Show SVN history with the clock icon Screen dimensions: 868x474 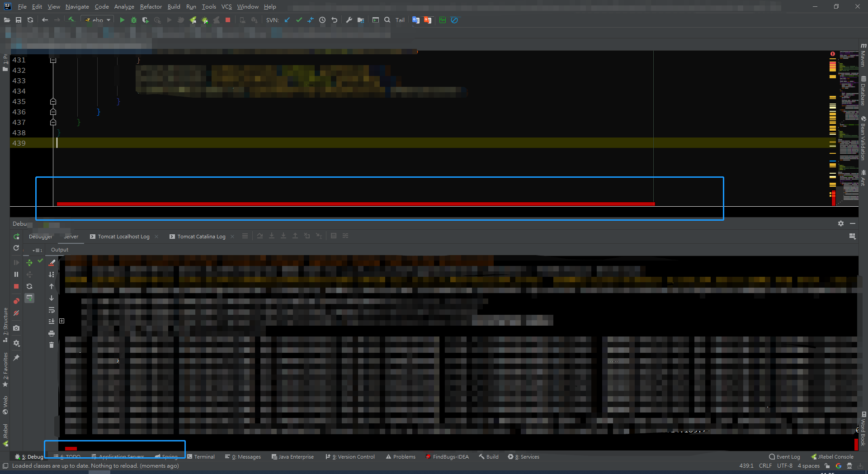[322, 20]
